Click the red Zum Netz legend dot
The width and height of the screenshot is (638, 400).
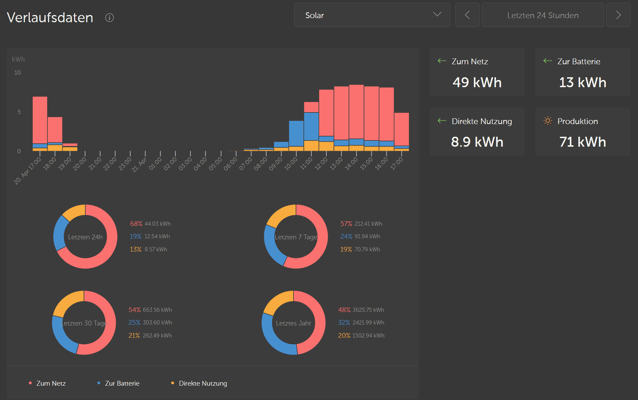coord(31,383)
